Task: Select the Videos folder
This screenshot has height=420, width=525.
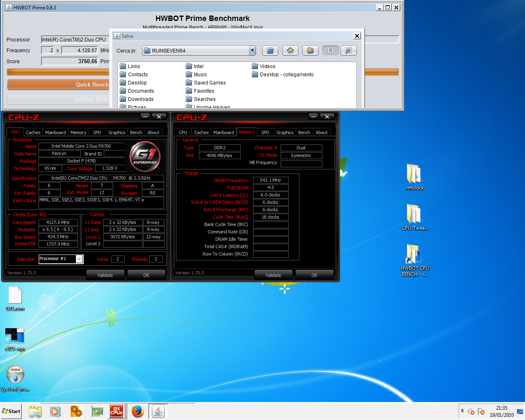Action: click(x=264, y=66)
